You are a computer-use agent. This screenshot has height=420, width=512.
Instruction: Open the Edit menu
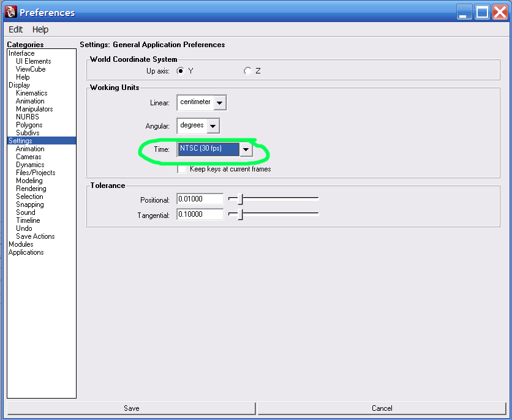[x=15, y=29]
